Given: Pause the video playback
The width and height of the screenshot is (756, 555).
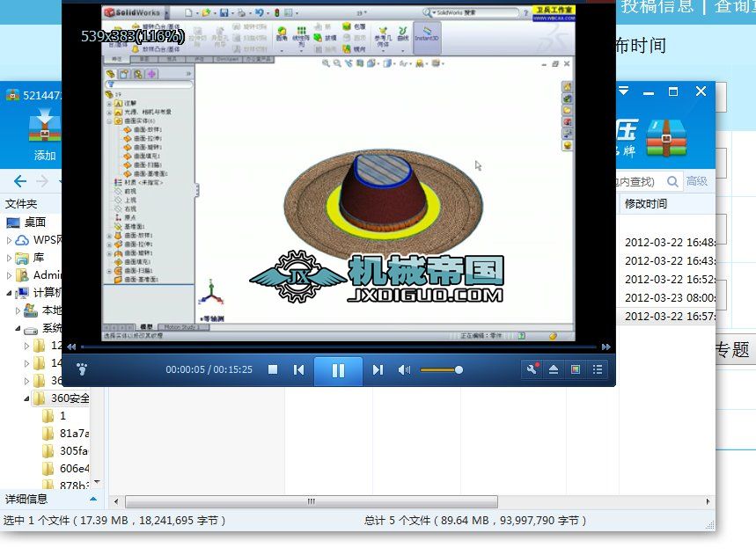Looking at the screenshot, I should [x=338, y=370].
